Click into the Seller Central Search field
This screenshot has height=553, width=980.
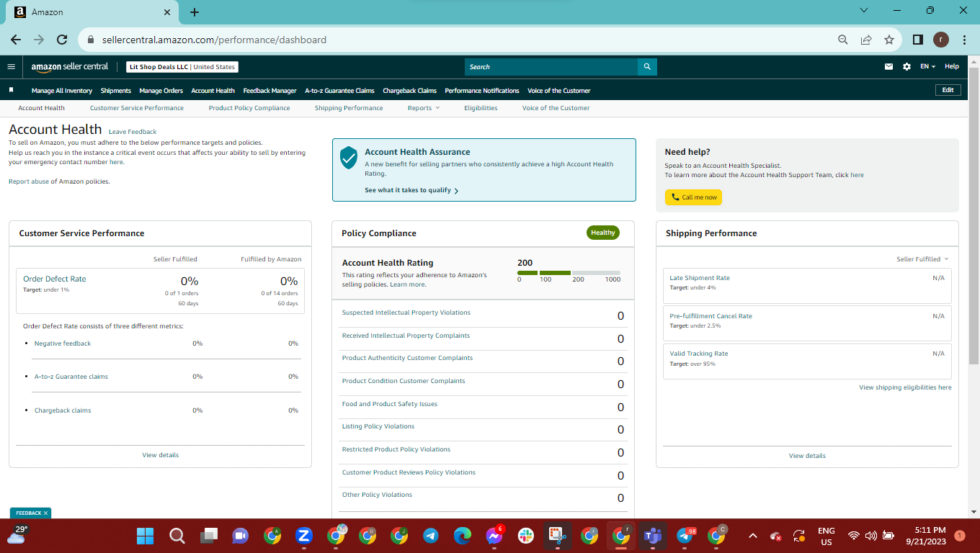pyautogui.click(x=551, y=67)
